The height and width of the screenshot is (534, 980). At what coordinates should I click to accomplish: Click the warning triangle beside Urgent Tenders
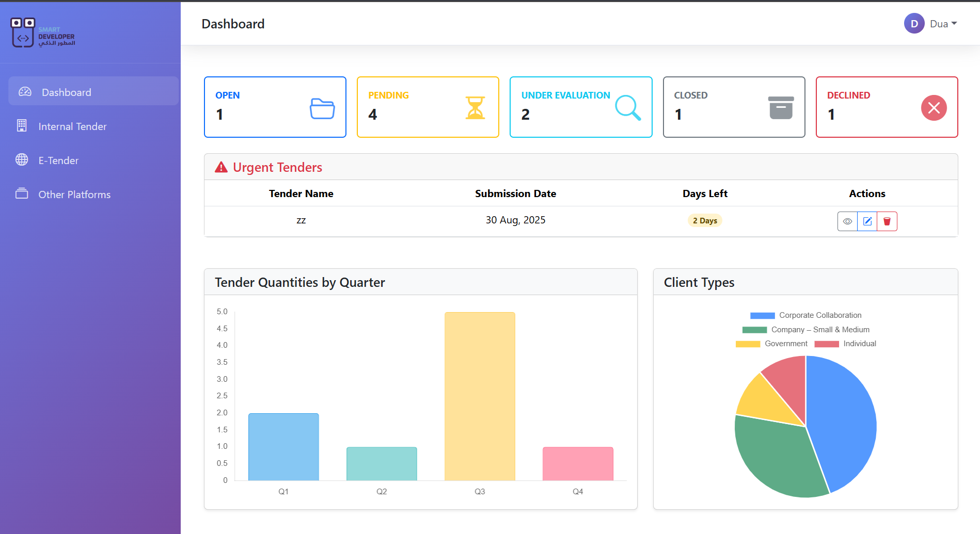tap(221, 167)
